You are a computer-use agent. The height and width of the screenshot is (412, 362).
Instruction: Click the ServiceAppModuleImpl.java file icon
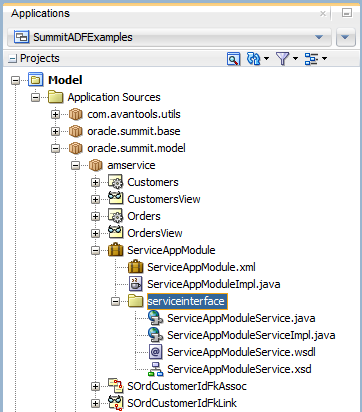[x=136, y=284]
